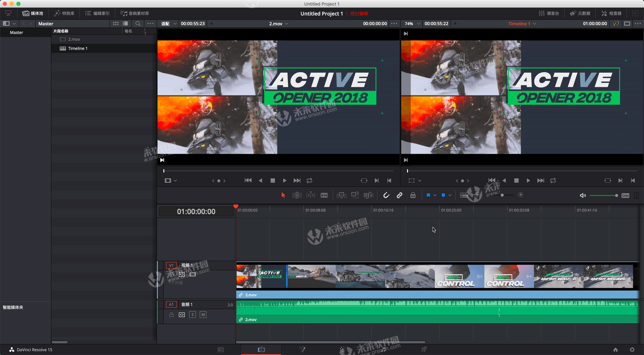Viewport: 644px width, 355px height.
Task: Open the Mixer panel
Action: tap(549, 13)
